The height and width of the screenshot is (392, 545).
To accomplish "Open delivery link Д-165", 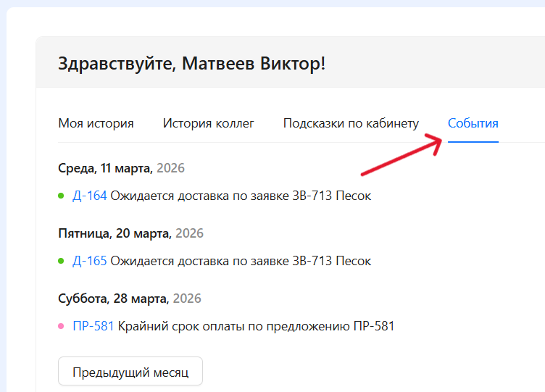I will (x=90, y=261).
